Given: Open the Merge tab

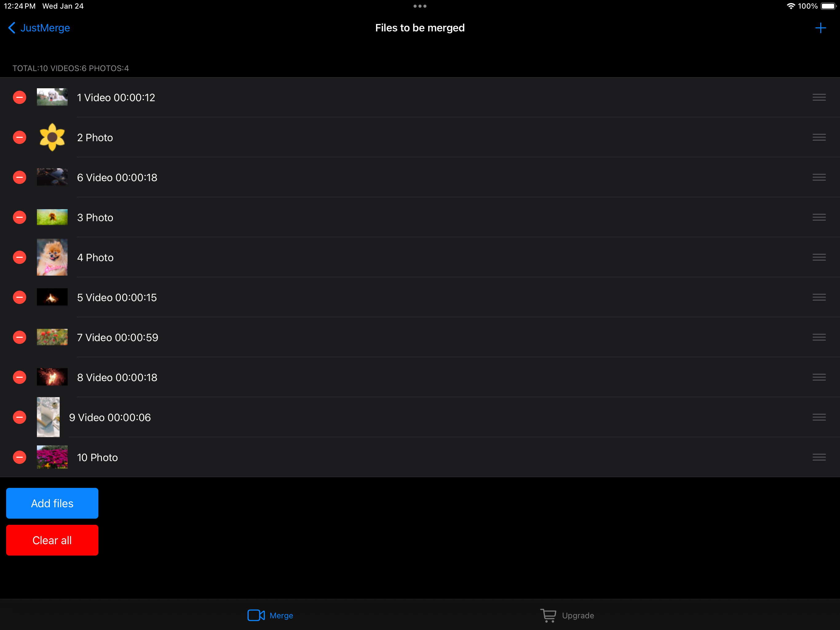Looking at the screenshot, I should [x=270, y=615].
